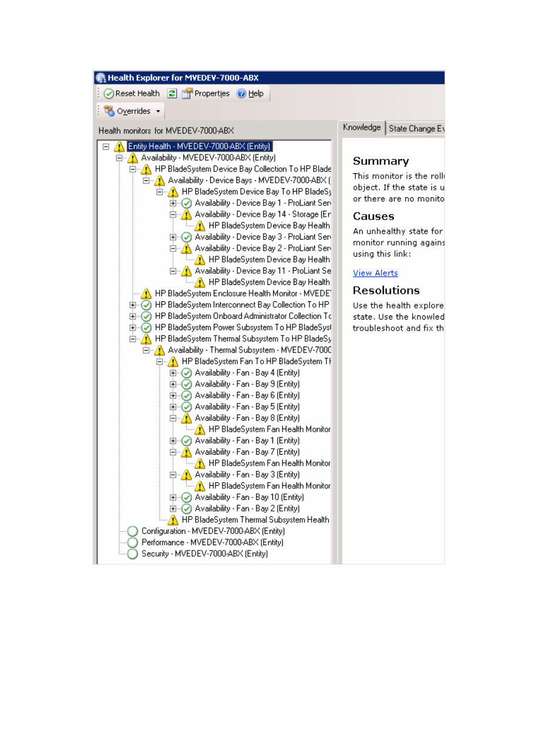Screen dimensions: 560x746
Task: Follow the View Alerts link
Action: [375, 273]
